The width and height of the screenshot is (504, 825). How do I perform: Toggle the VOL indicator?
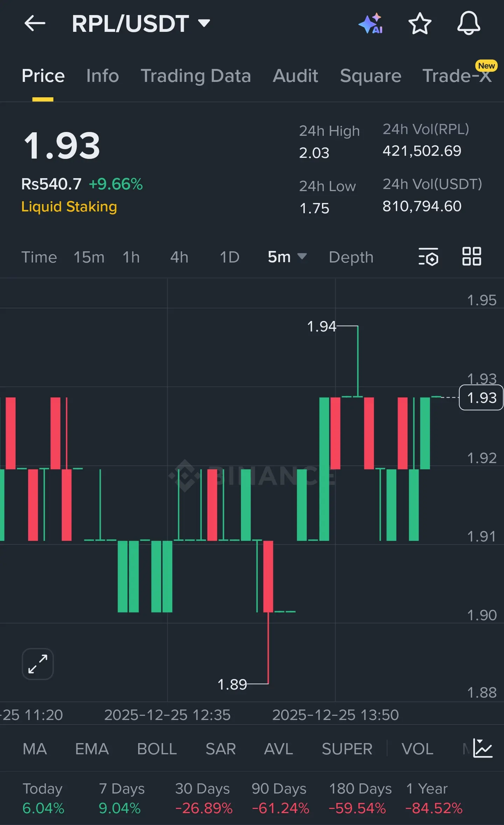417,749
